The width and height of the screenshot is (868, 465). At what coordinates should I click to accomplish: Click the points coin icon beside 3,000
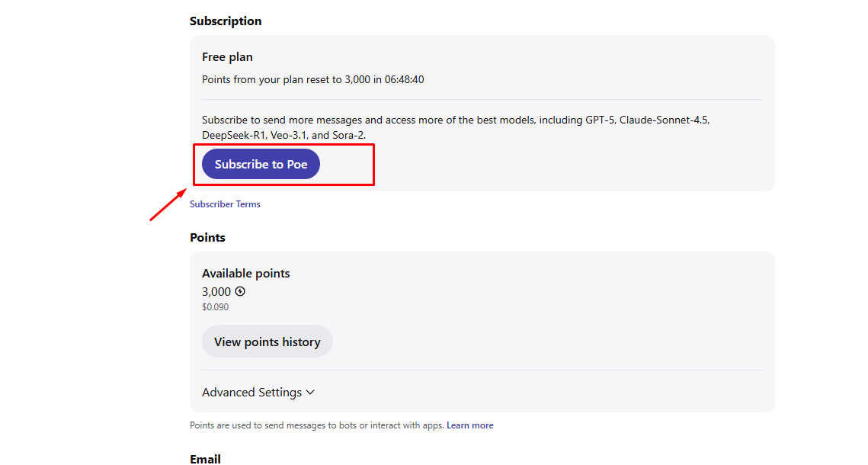click(x=240, y=291)
